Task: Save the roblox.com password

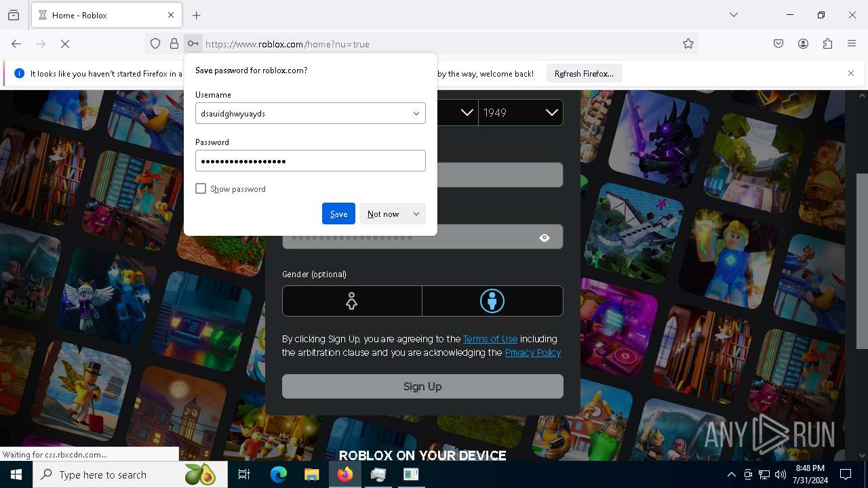Action: 338,213
